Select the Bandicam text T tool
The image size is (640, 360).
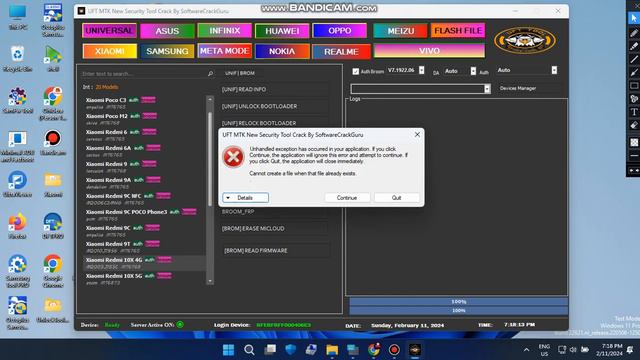click(x=633, y=112)
